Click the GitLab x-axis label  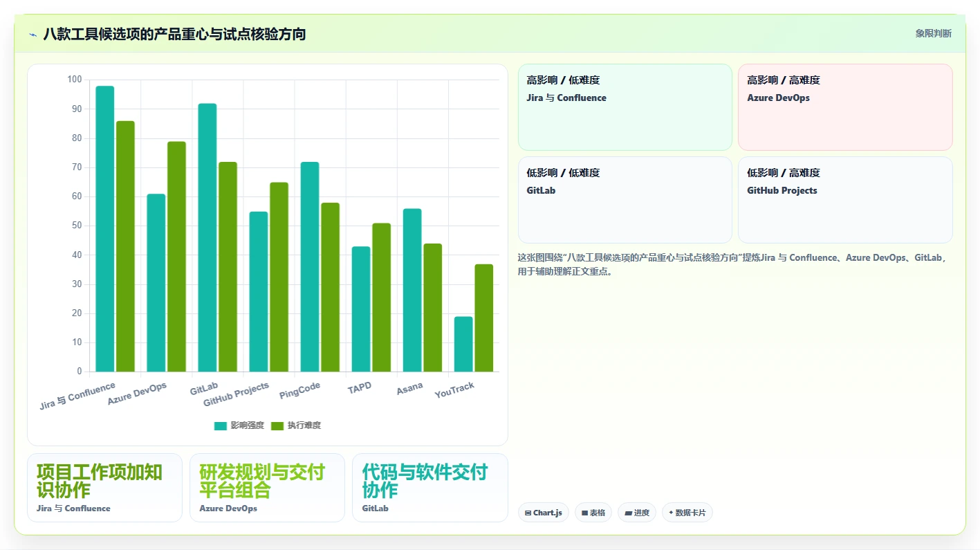(x=204, y=388)
